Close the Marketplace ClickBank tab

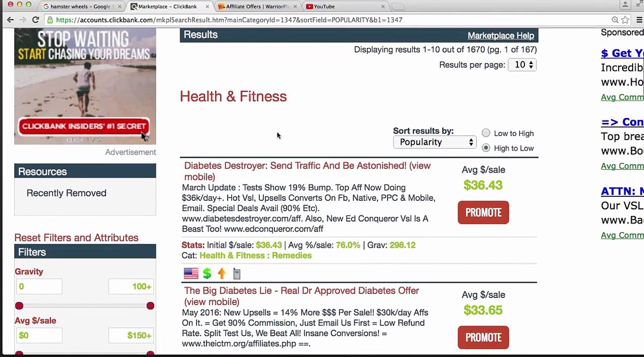[208, 6]
